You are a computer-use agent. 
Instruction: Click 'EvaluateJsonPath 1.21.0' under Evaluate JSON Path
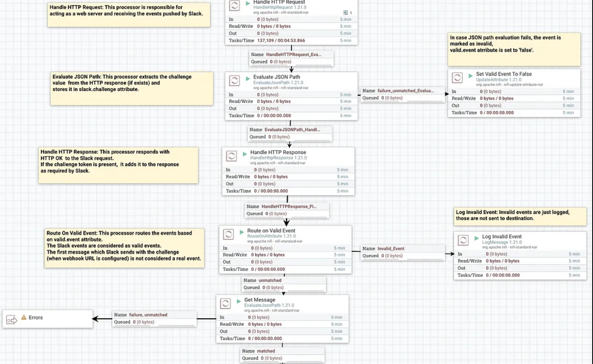[278, 83]
